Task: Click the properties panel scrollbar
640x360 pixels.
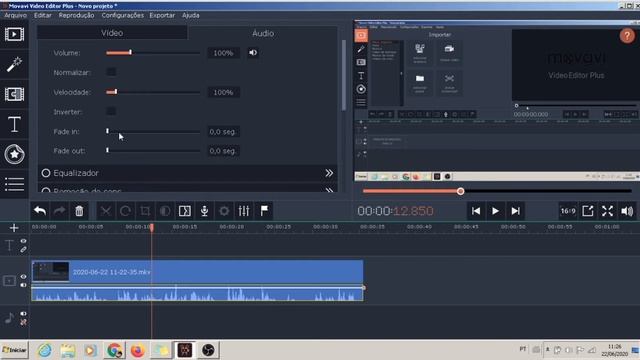Action: 344,76
